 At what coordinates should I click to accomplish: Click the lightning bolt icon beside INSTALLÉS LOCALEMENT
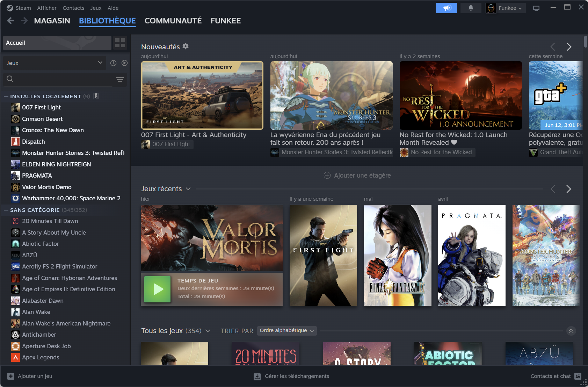[x=96, y=96]
